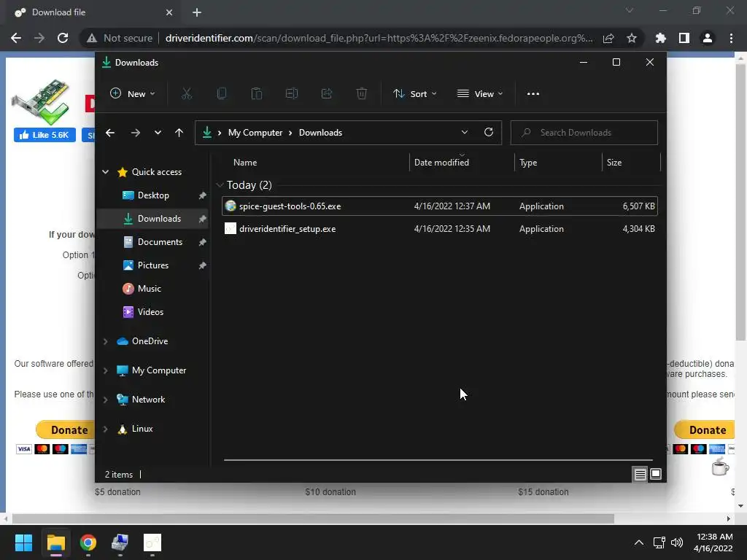Click the Delete trash icon in Explorer toolbar
Image resolution: width=747 pixels, height=560 pixels.
coord(362,94)
